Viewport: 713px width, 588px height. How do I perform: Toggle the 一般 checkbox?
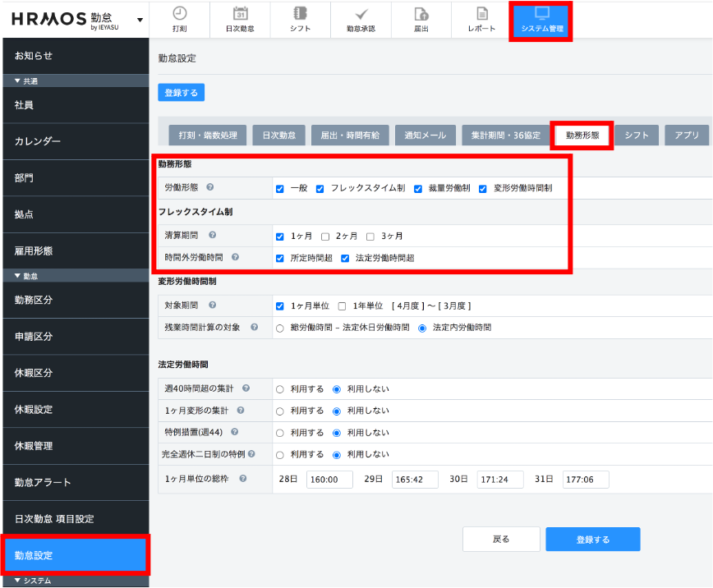[x=279, y=189]
